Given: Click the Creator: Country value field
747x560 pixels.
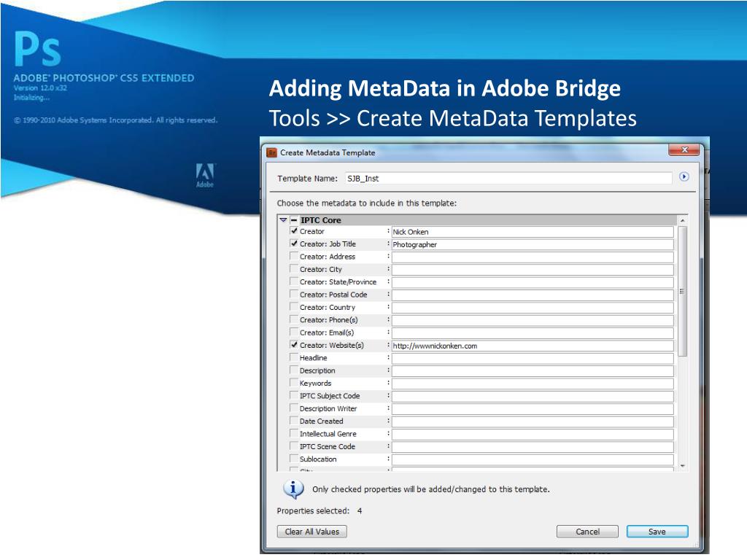Looking at the screenshot, I should coord(533,308).
